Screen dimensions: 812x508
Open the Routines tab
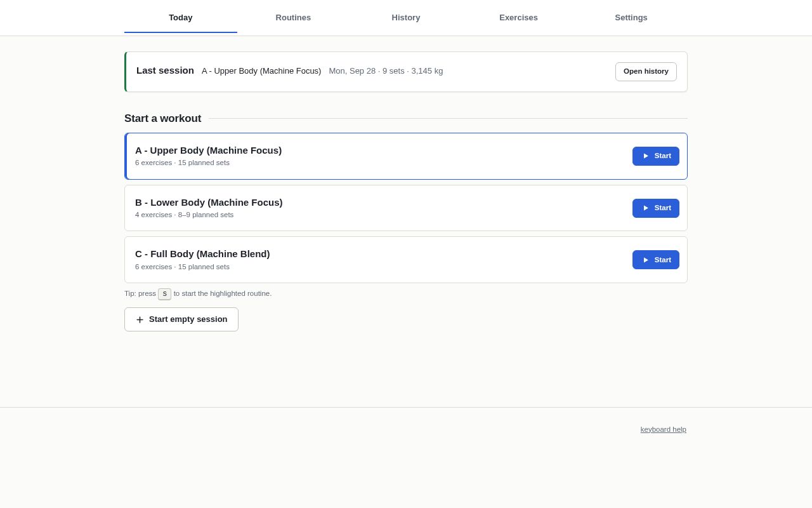293,17
